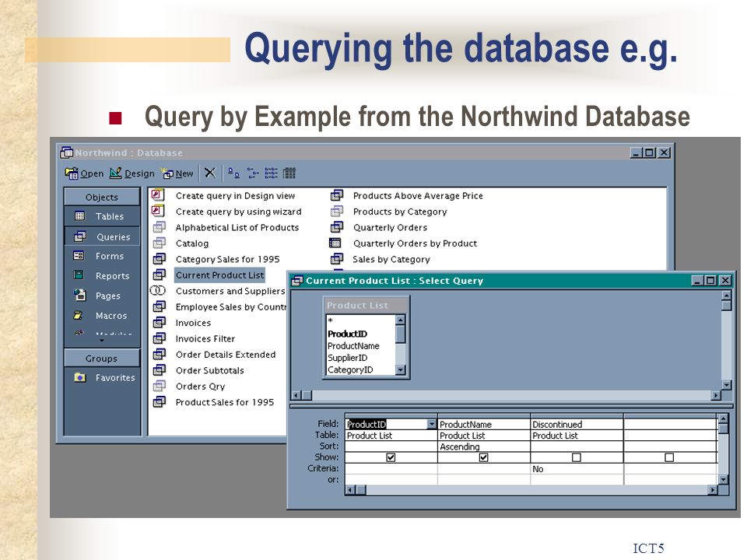Click the Criteria cell containing No

coord(577,469)
